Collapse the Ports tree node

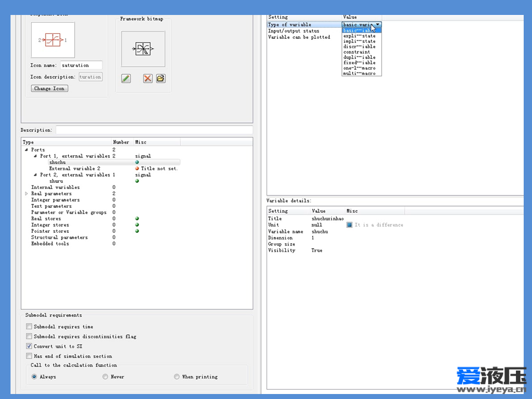pos(26,150)
